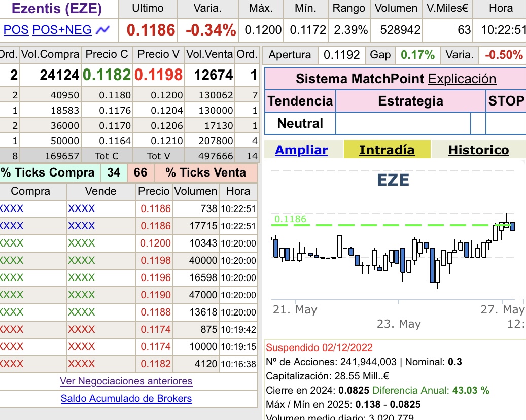Click the Máx. value 0.1200
The width and height of the screenshot is (526, 420).
263,30
